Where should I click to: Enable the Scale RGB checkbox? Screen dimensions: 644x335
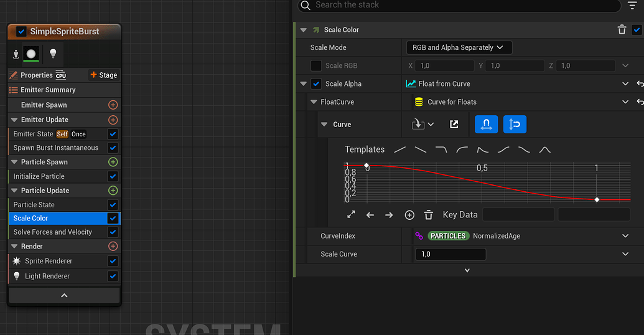pyautogui.click(x=316, y=65)
